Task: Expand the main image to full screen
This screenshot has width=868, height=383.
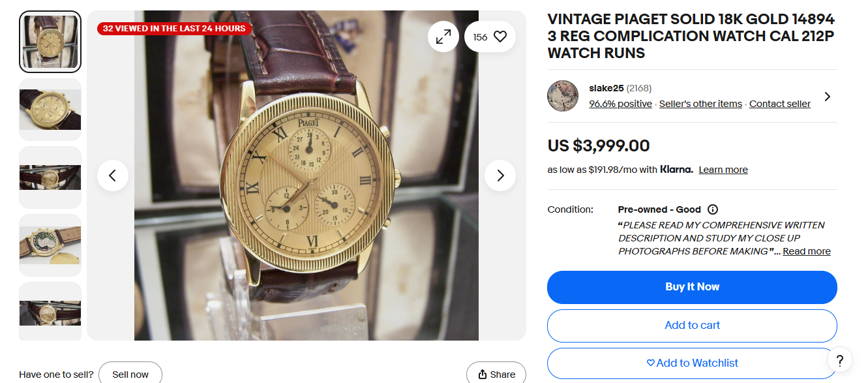Action: pos(443,37)
